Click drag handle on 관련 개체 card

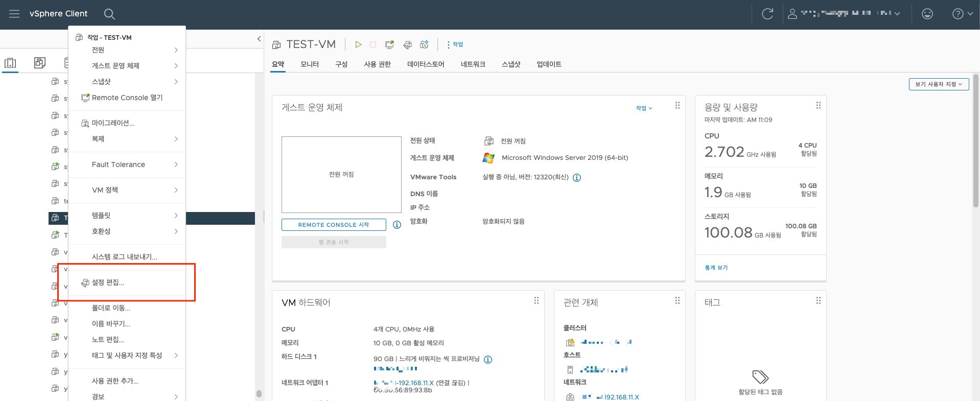click(678, 300)
